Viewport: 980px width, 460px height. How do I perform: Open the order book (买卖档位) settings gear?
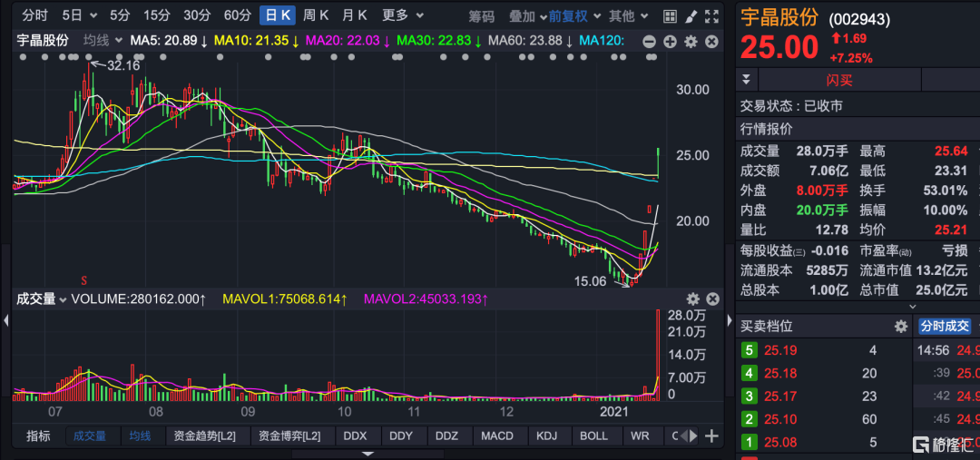pyautogui.click(x=901, y=327)
